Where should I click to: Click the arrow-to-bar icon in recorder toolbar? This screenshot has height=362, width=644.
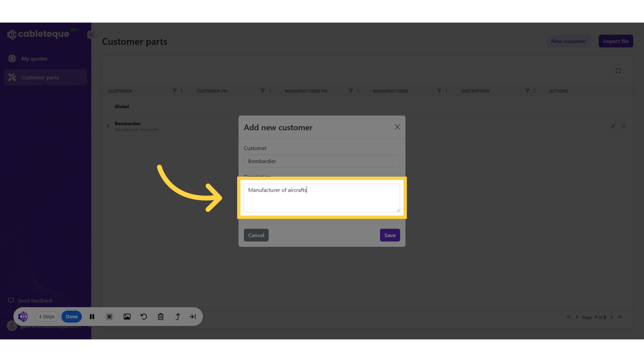[193, 316]
